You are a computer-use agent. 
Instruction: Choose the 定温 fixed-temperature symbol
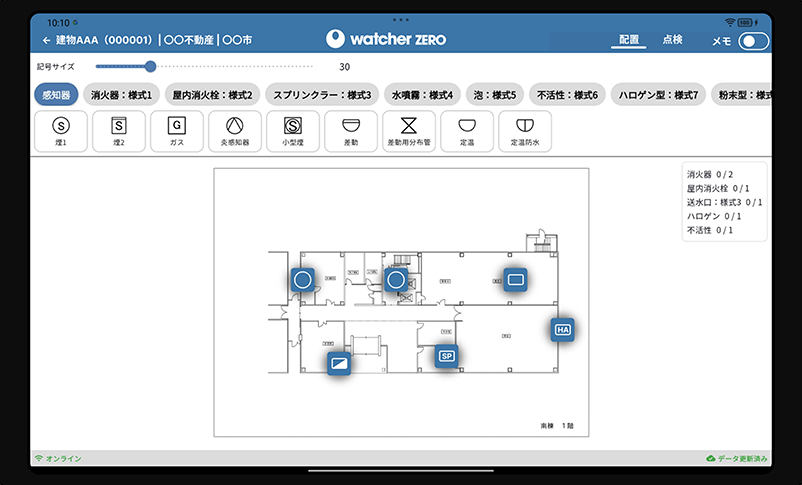(467, 131)
